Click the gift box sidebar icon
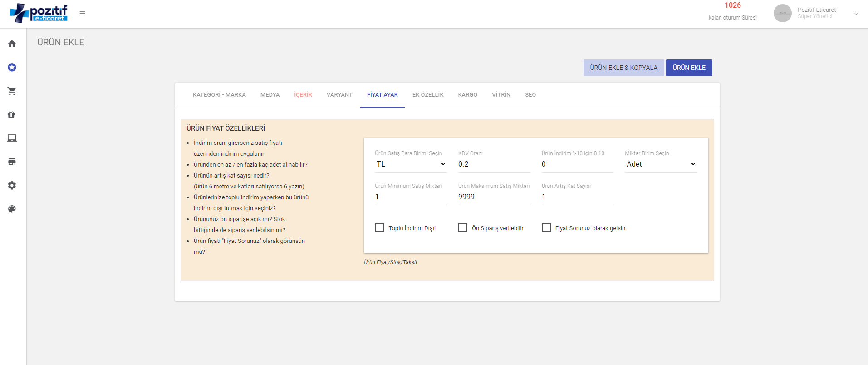The height and width of the screenshot is (365, 868). 12,114
